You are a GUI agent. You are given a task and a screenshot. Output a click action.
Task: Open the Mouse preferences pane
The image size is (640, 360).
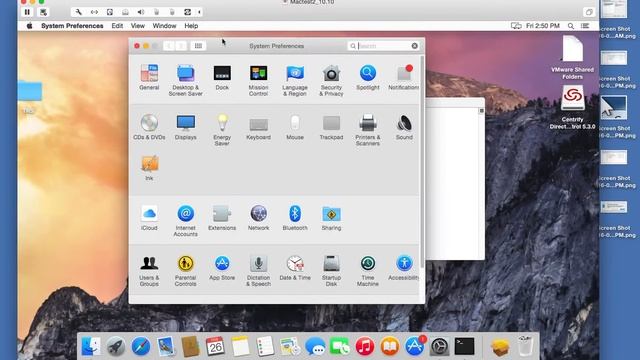pos(295,127)
